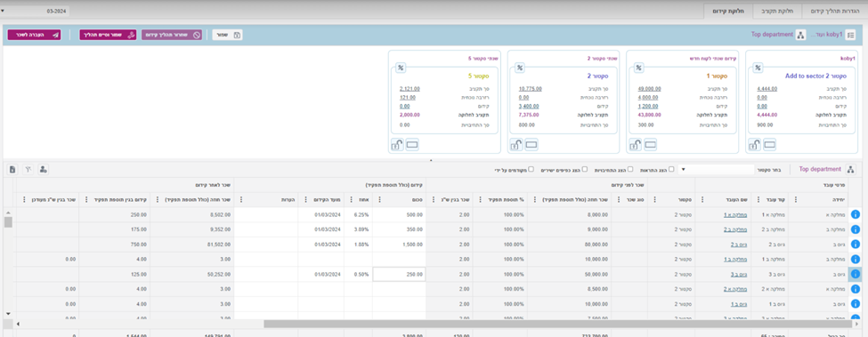The image size is (868, 337).
Task: Click the percent icon on Add to sector 2 card
Action: tap(758, 68)
